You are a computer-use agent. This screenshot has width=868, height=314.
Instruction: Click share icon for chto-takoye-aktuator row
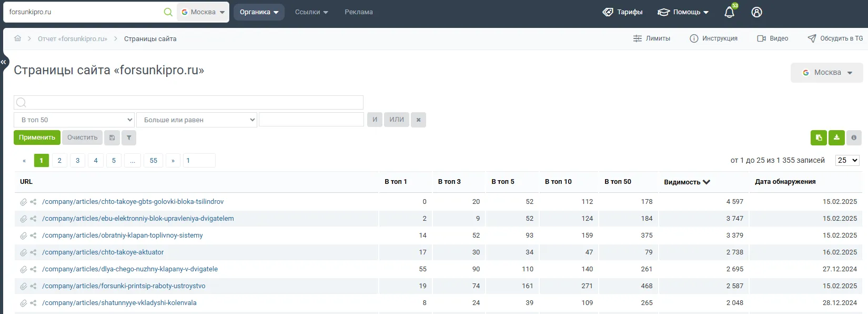[x=33, y=252]
